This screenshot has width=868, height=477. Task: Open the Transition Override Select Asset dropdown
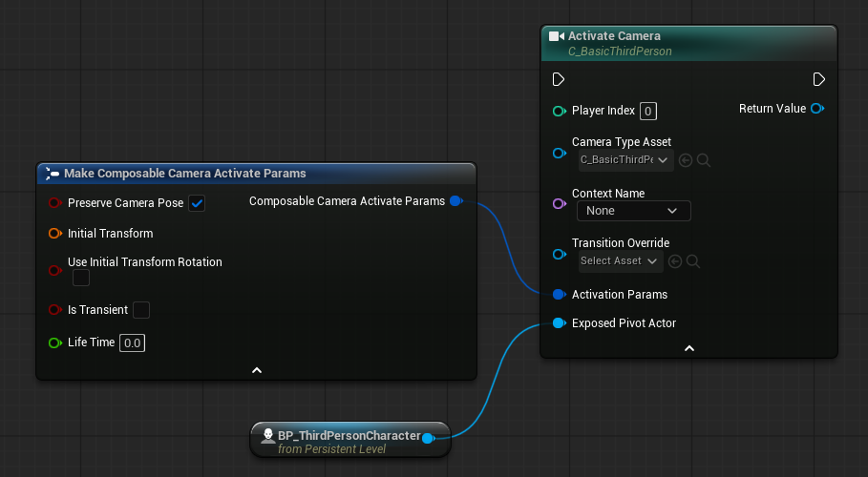pyautogui.click(x=620, y=261)
